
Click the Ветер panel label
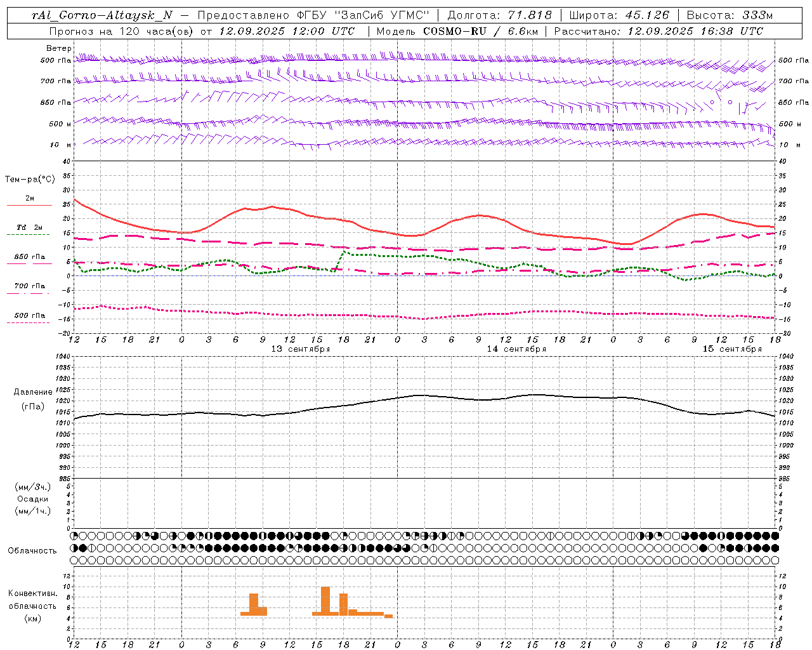(59, 48)
